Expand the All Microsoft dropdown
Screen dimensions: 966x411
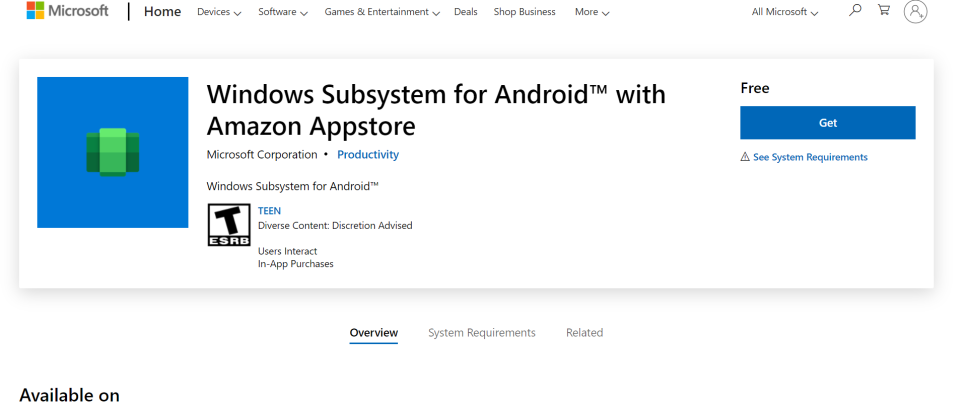point(785,12)
